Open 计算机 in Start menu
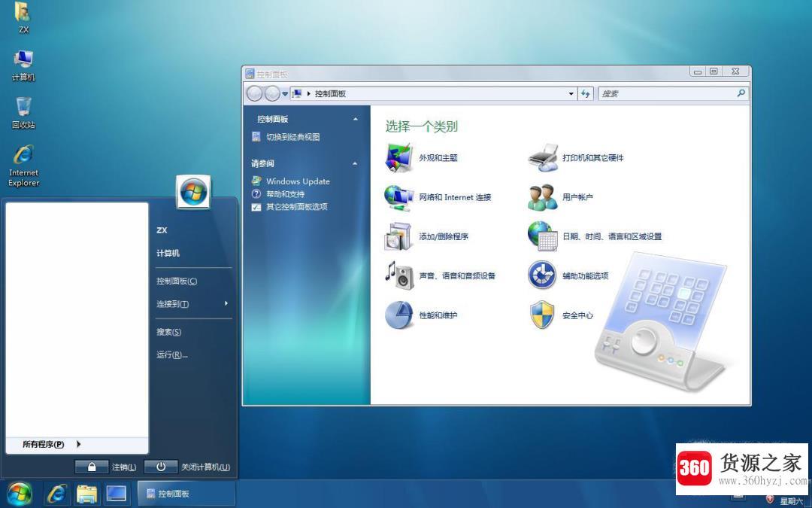The height and width of the screenshot is (508, 812). click(168, 253)
